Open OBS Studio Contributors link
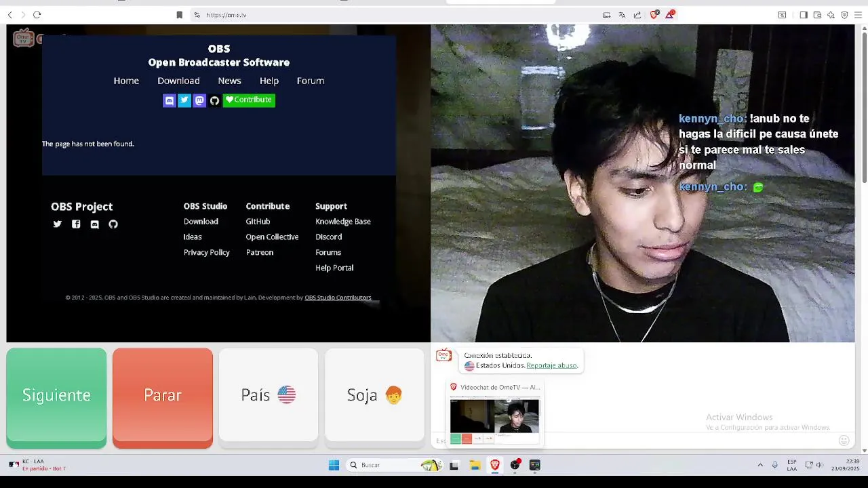The height and width of the screenshot is (488, 868). [338, 298]
